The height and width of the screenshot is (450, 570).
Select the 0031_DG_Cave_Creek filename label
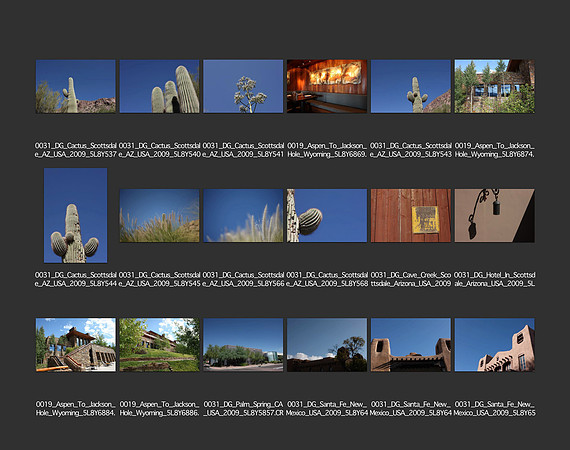(411, 279)
